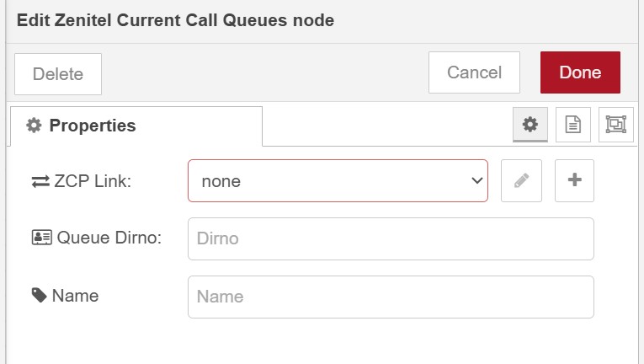
Task: Click the 'Queue Dirno:' label text
Action: click(109, 238)
